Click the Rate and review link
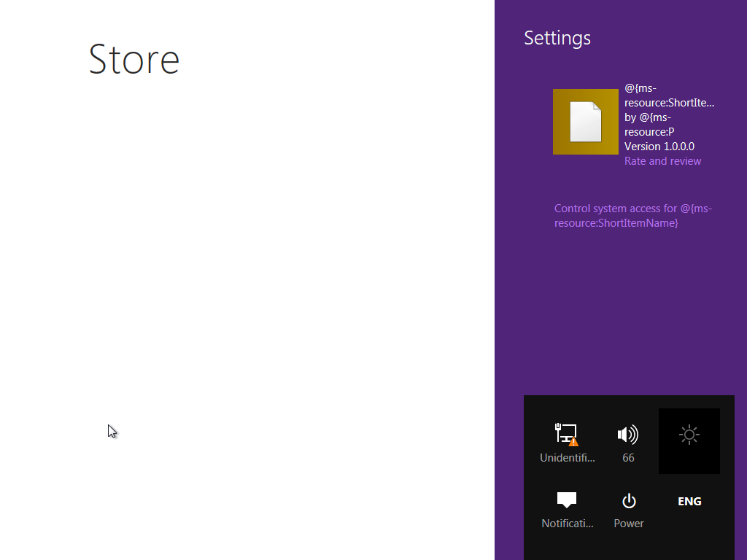747x560 pixels. click(x=662, y=161)
